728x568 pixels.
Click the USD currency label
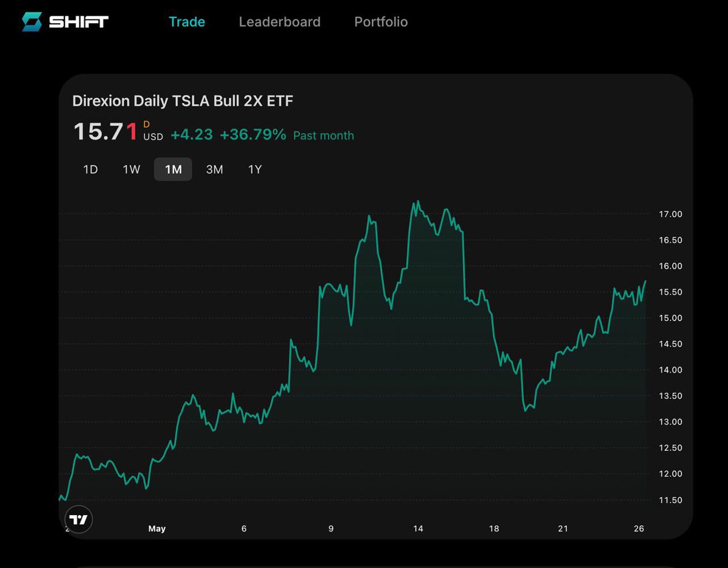coord(153,137)
